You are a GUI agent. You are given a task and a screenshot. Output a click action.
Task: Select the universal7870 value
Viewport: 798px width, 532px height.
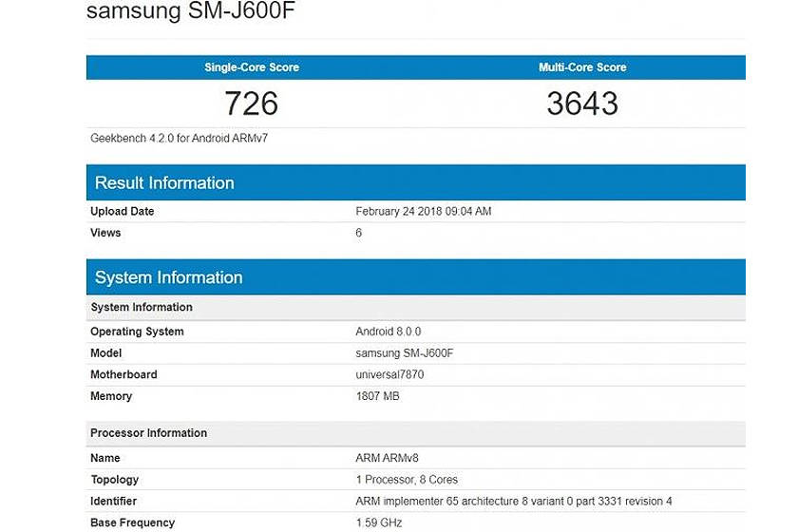tap(389, 374)
